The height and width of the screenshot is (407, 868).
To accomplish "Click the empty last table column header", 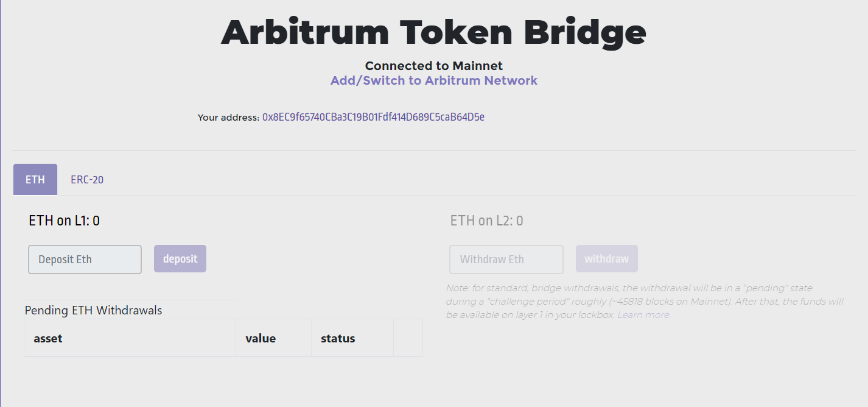I will pos(408,338).
